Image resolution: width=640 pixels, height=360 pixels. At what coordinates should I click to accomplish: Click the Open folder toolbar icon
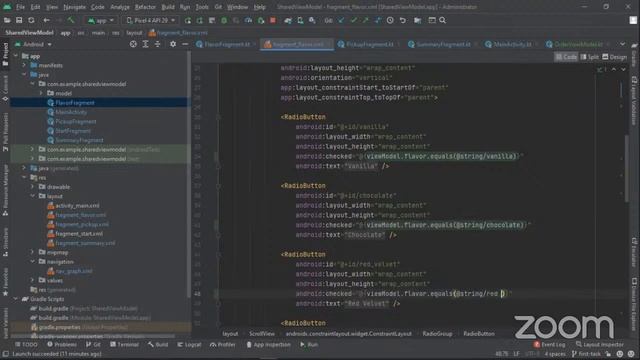(x=7, y=20)
